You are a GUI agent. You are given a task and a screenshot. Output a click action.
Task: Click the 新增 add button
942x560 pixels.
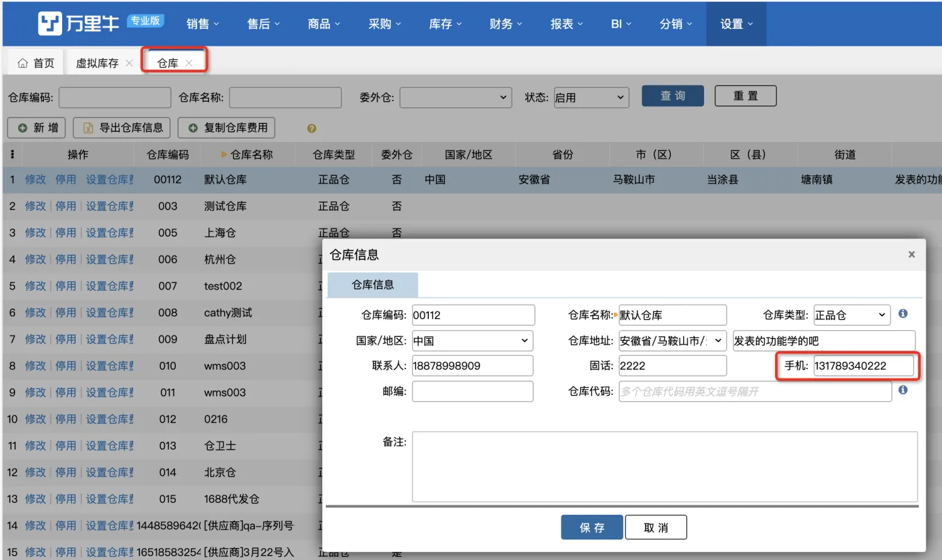click(x=36, y=127)
